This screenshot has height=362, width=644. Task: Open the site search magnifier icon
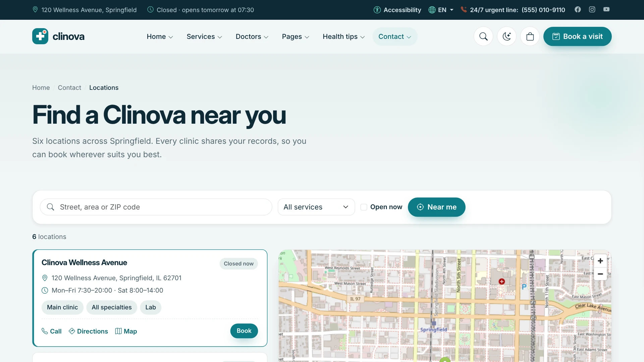pyautogui.click(x=483, y=36)
